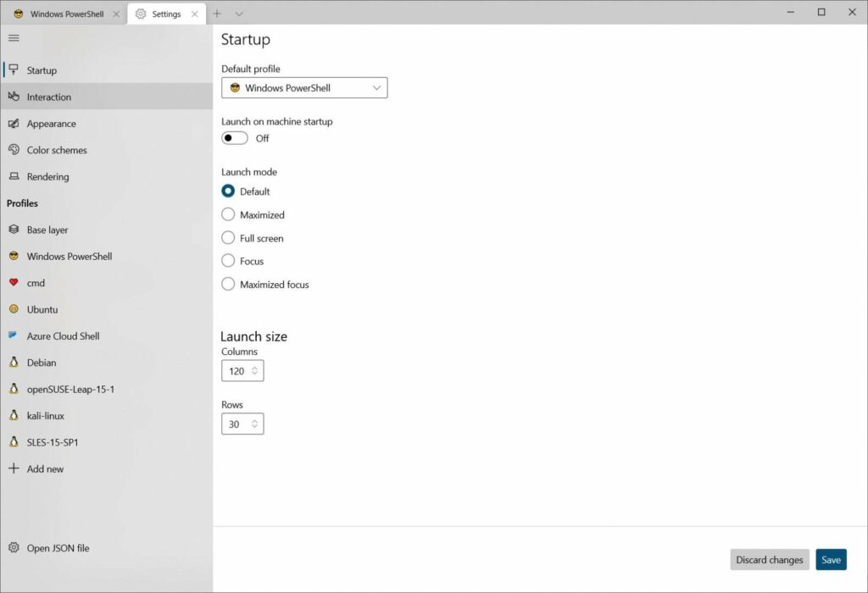The height and width of the screenshot is (593, 868).
Task: Go to Color schemes settings
Action: 107,149
